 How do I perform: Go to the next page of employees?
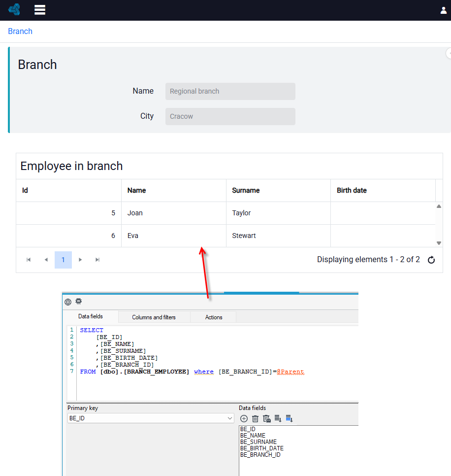coord(80,260)
